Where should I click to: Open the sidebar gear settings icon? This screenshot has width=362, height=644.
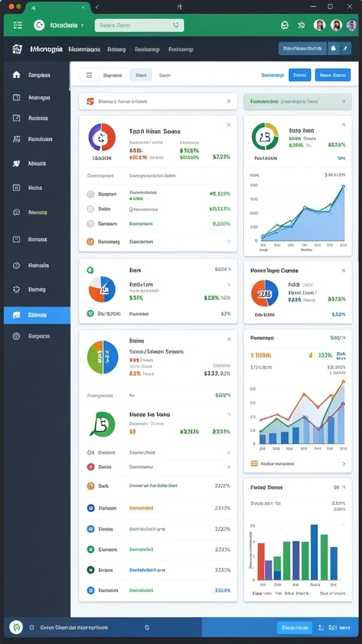click(x=16, y=289)
